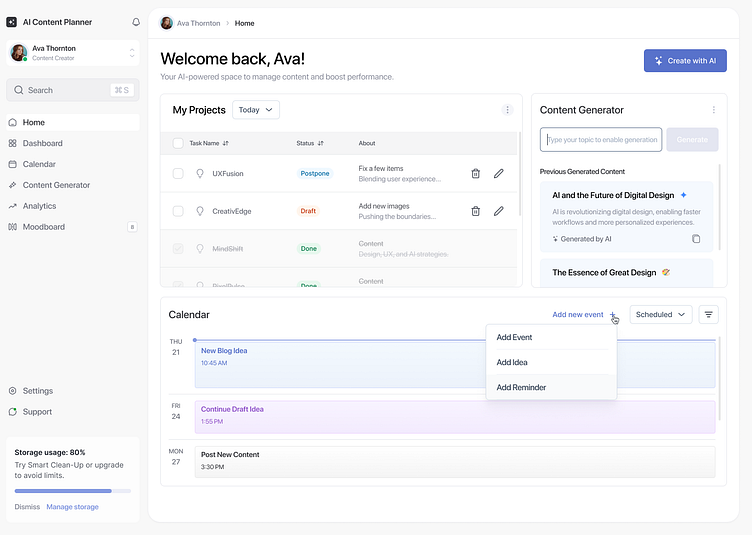This screenshot has width=752, height=535.
Task: Click the storage usage progress bar
Action: [x=73, y=491]
